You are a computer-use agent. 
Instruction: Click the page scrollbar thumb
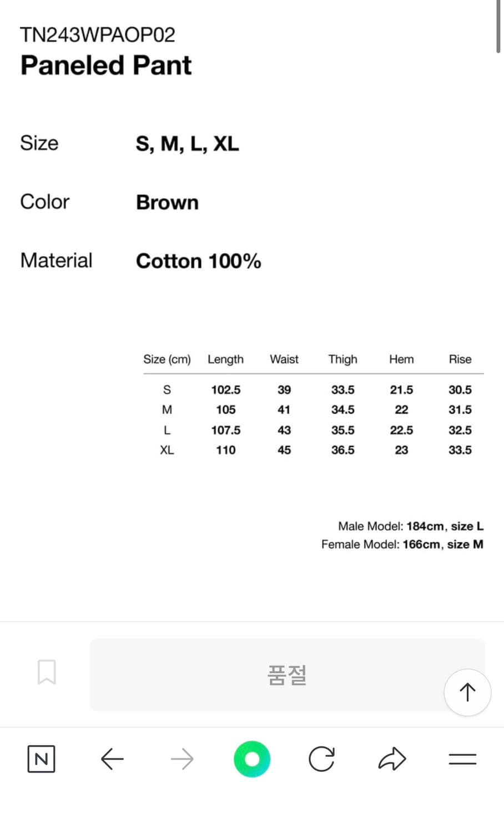point(499,27)
